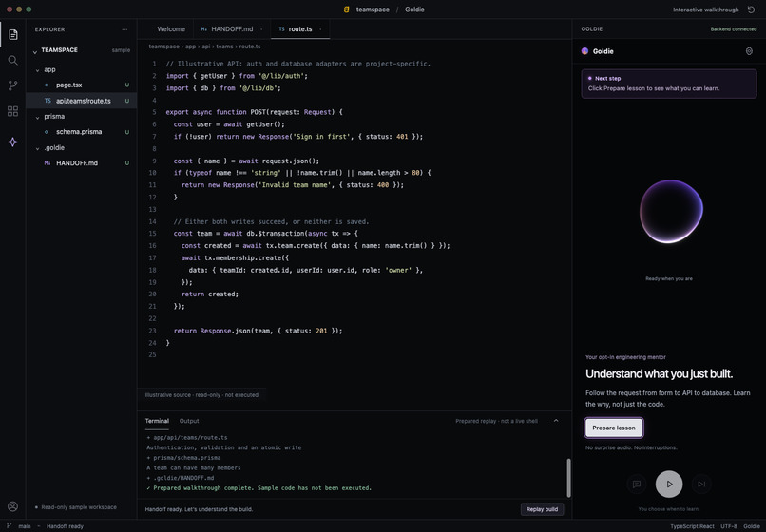The width and height of the screenshot is (766, 532).
Task: Click the U status badge beside page.tsx
Action: click(127, 85)
